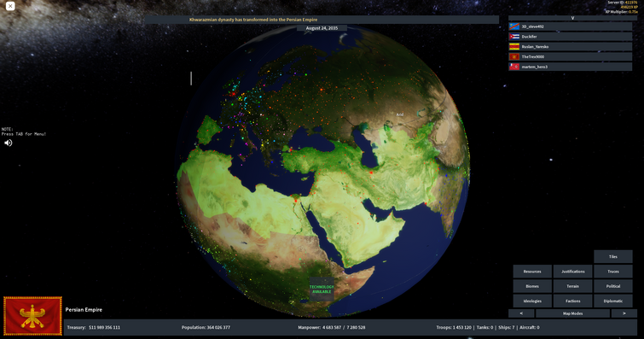Screen dimensions: 644x339
Task: Close the view with the X icon
Action: 10,6
